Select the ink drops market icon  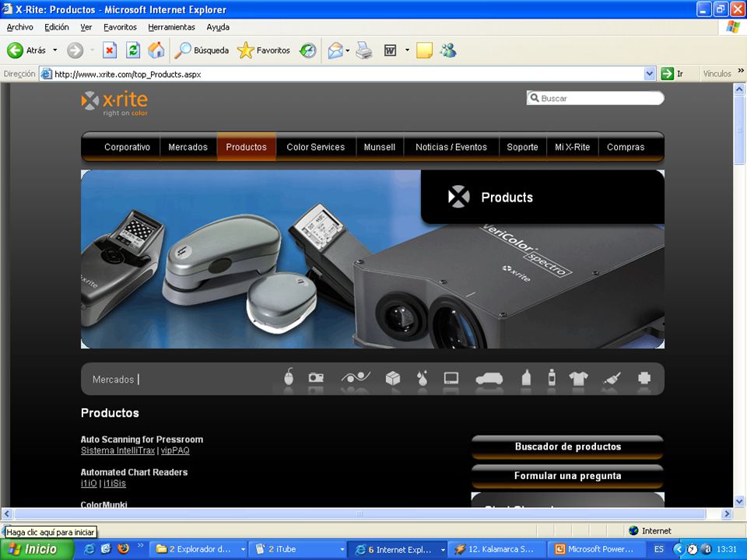(x=422, y=378)
